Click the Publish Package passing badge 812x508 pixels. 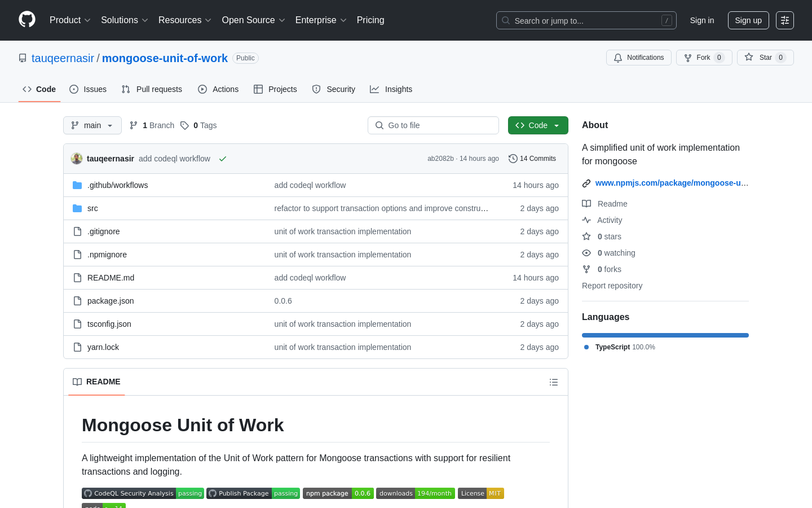click(253, 493)
